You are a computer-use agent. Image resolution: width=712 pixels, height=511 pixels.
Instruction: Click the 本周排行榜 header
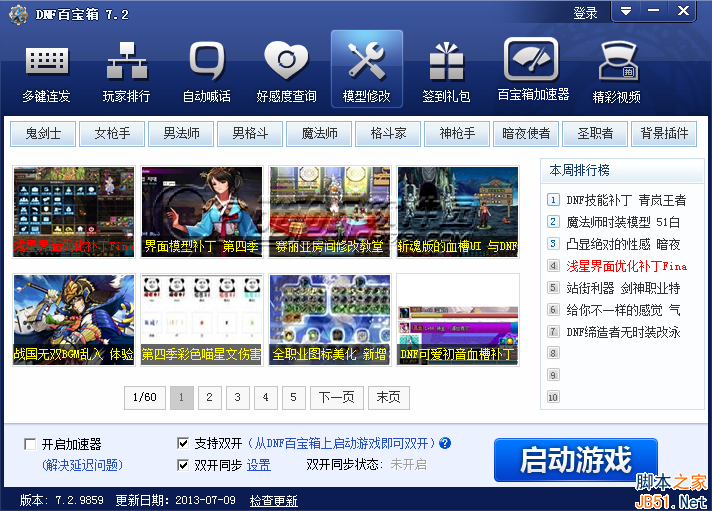tap(579, 170)
